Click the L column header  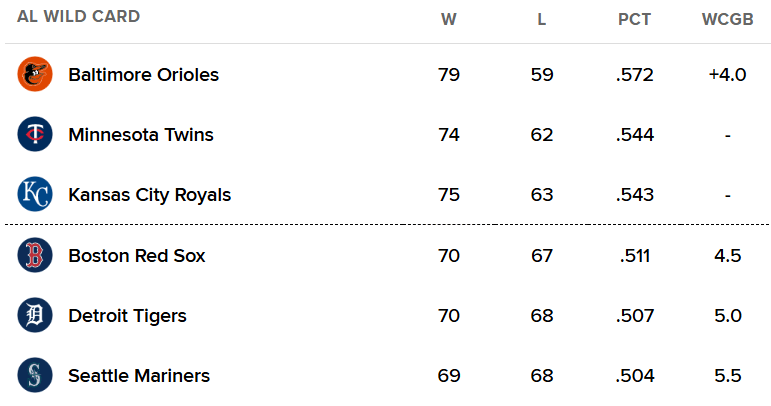click(542, 18)
